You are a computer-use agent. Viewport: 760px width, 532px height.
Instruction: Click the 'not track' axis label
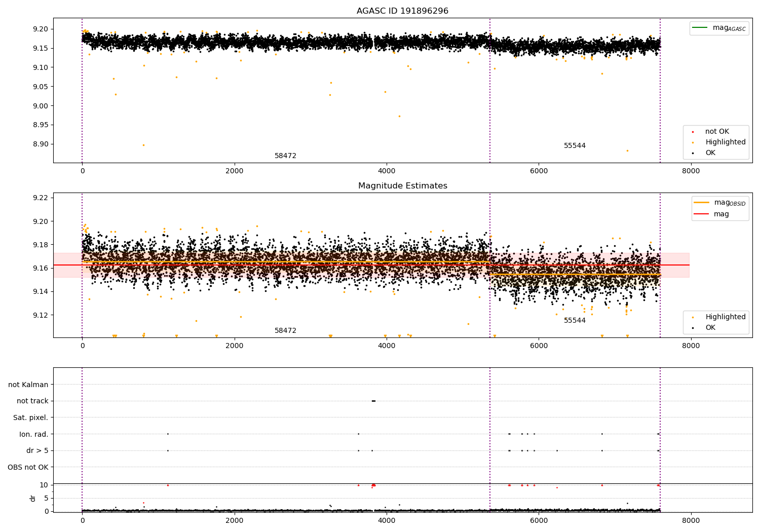tap(32, 401)
